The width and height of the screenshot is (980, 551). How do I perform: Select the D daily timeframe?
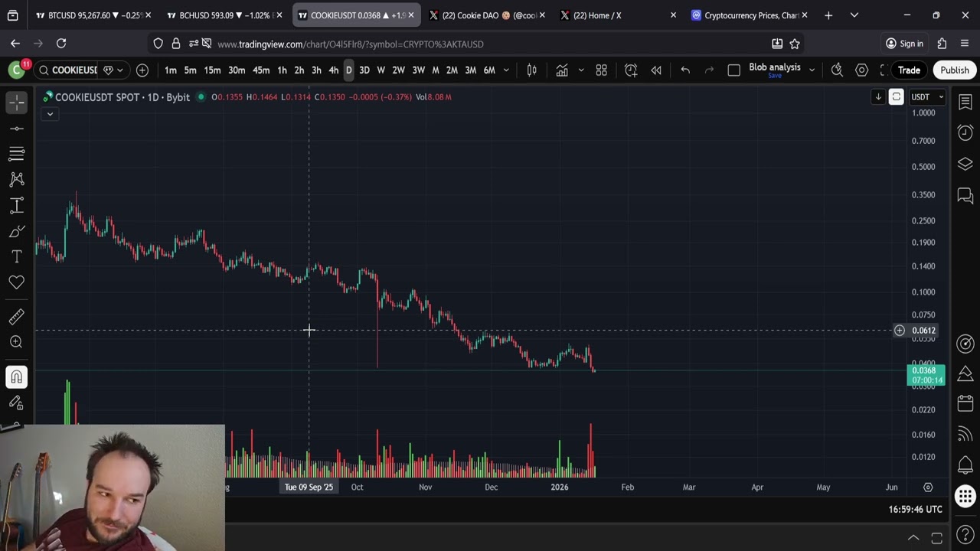348,70
